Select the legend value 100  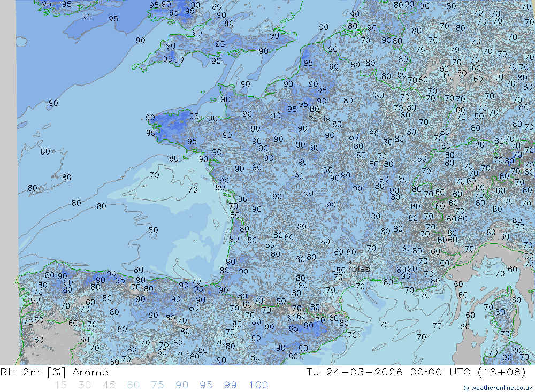coord(258,385)
